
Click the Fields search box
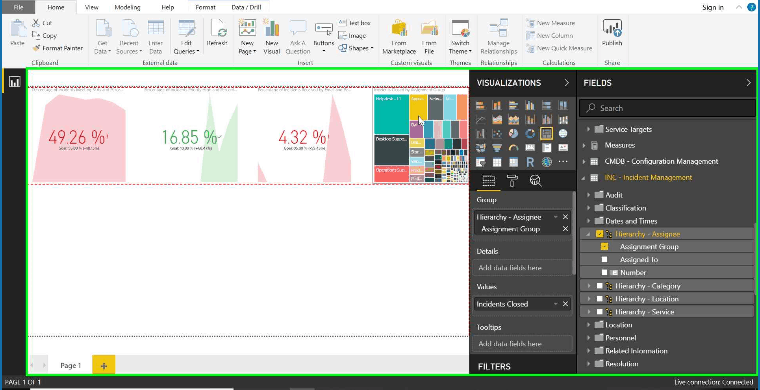coord(667,108)
